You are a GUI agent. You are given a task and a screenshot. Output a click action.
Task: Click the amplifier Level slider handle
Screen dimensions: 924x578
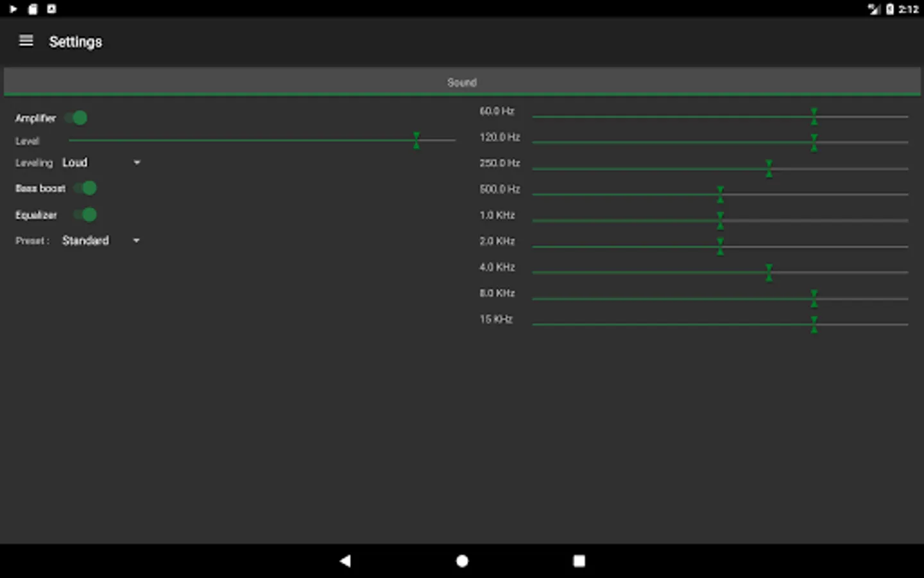(416, 140)
